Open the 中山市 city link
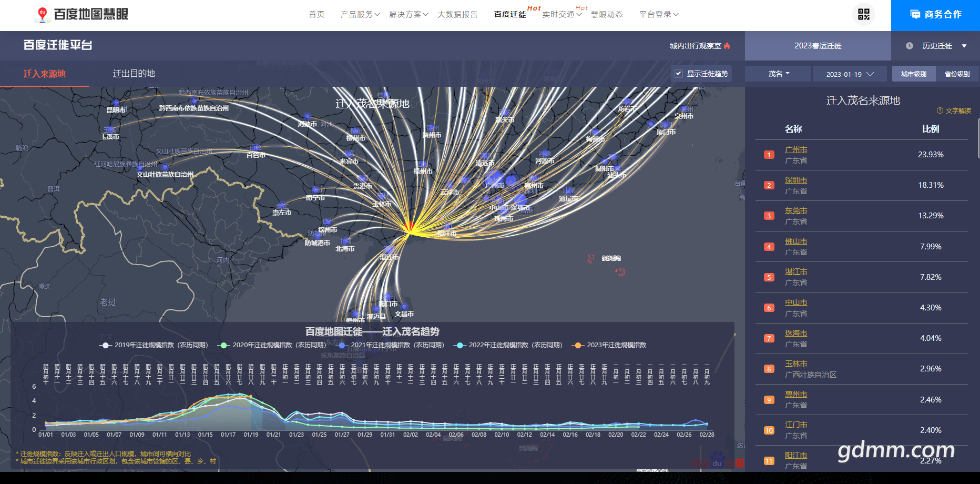Screen dimensions: 980x484 pyautogui.click(x=796, y=302)
